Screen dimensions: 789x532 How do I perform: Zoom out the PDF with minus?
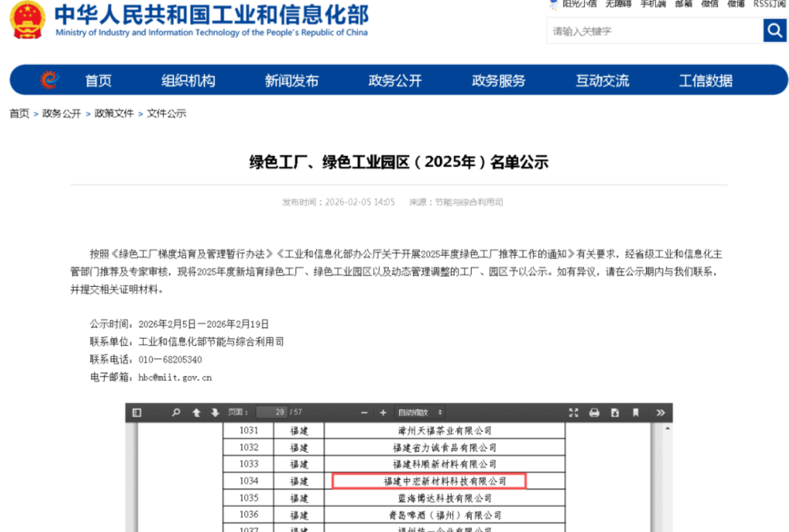point(364,412)
